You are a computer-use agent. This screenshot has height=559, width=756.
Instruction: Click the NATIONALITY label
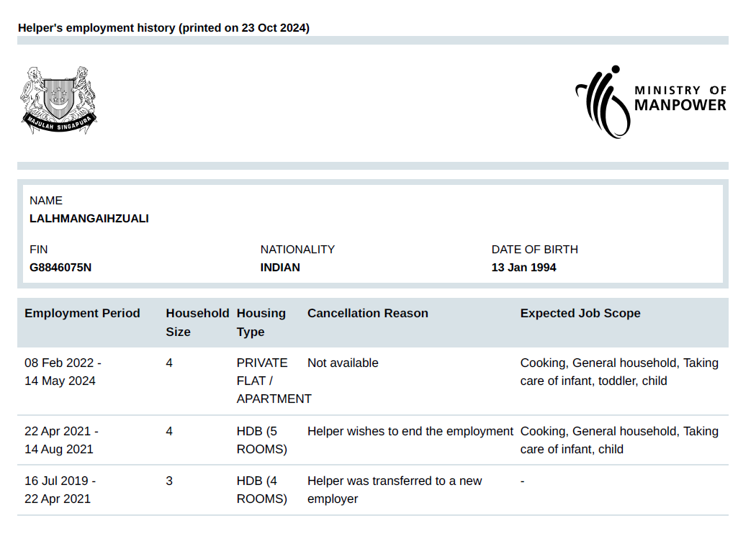click(x=297, y=250)
